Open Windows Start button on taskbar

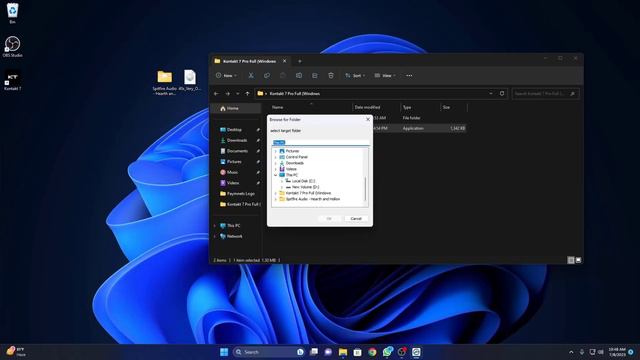(x=224, y=352)
